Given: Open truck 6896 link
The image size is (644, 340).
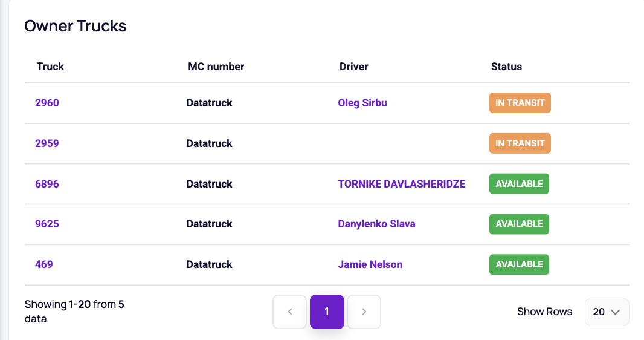Looking at the screenshot, I should coord(47,184).
